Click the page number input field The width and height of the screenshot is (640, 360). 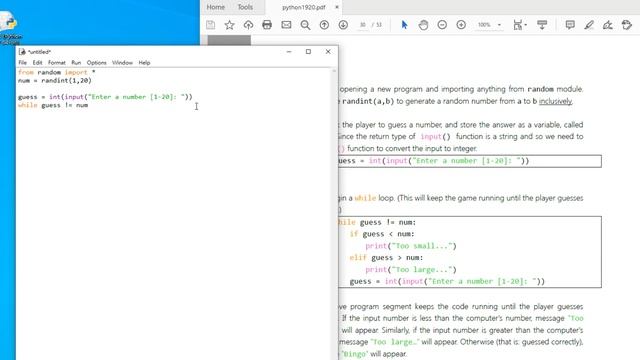coord(362,25)
